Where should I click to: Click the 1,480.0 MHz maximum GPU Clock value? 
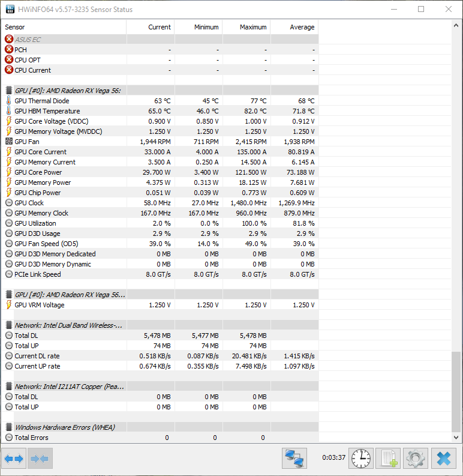point(248,203)
